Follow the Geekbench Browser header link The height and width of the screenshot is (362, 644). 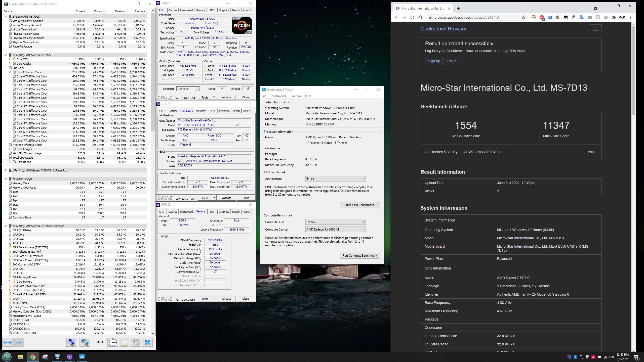click(443, 29)
